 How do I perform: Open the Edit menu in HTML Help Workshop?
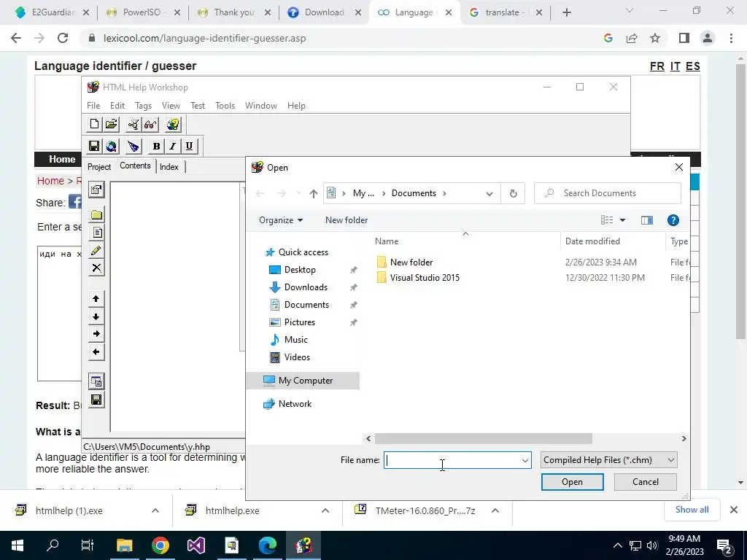(117, 106)
